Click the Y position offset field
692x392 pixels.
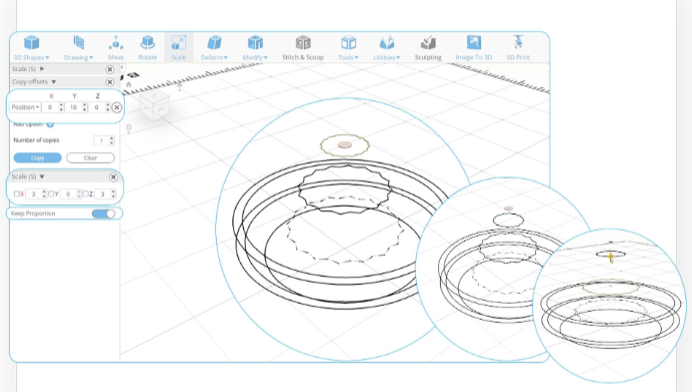point(76,107)
